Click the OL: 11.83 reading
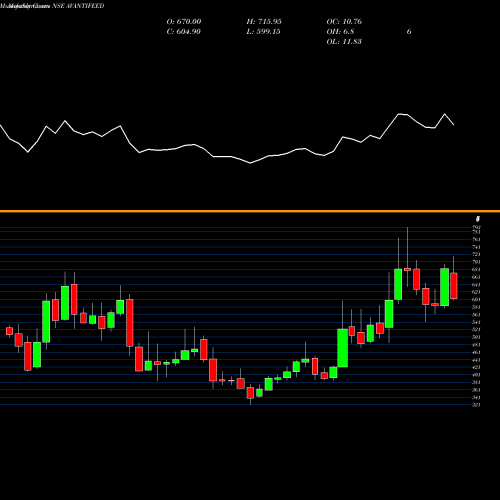The image size is (500, 500). 344,42
